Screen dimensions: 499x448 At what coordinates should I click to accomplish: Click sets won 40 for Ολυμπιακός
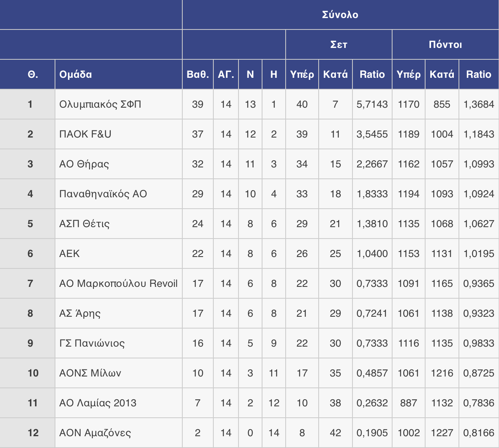pos(302,104)
